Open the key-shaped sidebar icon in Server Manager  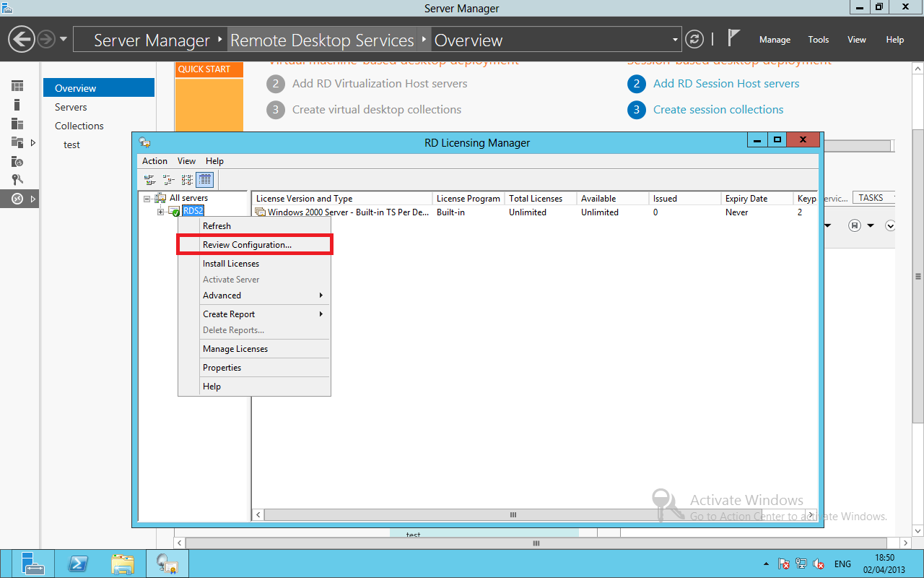17,180
